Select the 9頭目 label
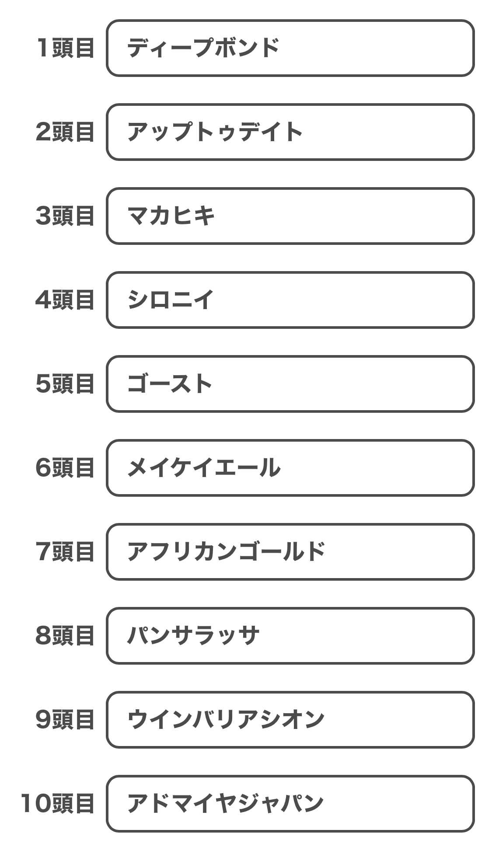The width and height of the screenshot is (492, 868). tap(65, 720)
